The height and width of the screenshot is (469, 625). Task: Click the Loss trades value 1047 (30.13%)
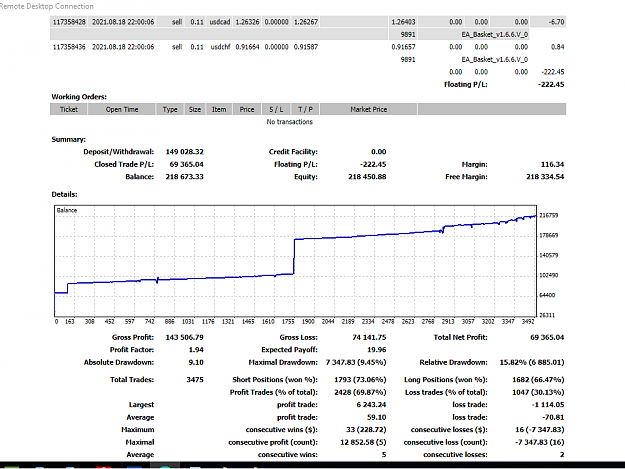tap(538, 392)
